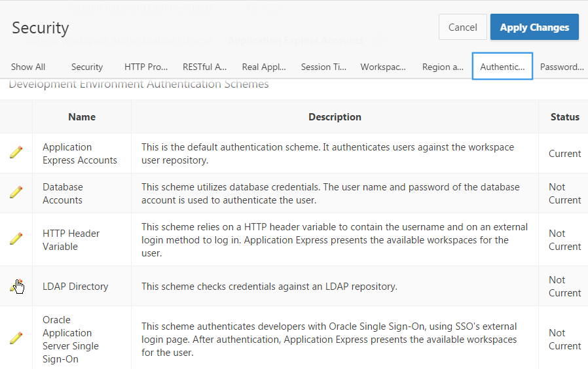
Task: Click the Status column header
Action: point(564,117)
